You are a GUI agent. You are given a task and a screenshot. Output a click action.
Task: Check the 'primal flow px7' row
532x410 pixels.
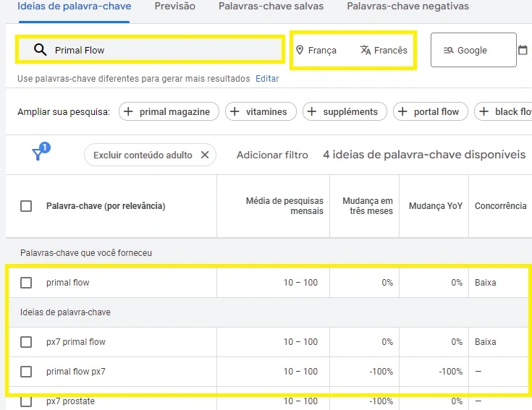[26, 372]
